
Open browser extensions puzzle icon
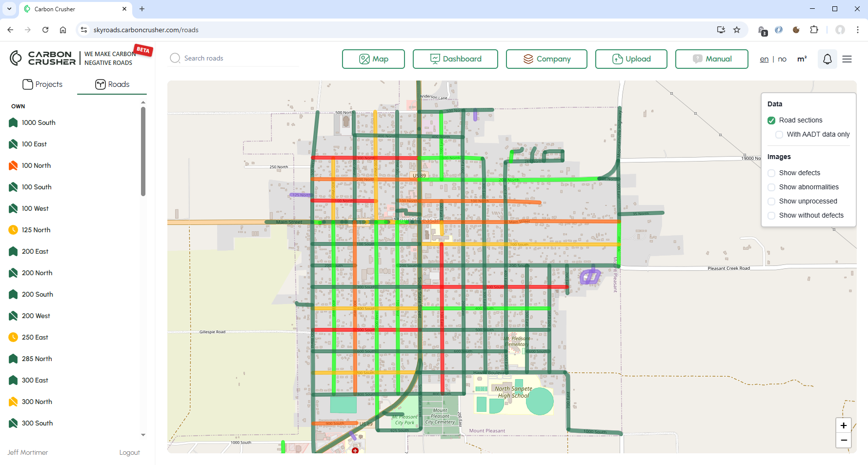click(814, 30)
